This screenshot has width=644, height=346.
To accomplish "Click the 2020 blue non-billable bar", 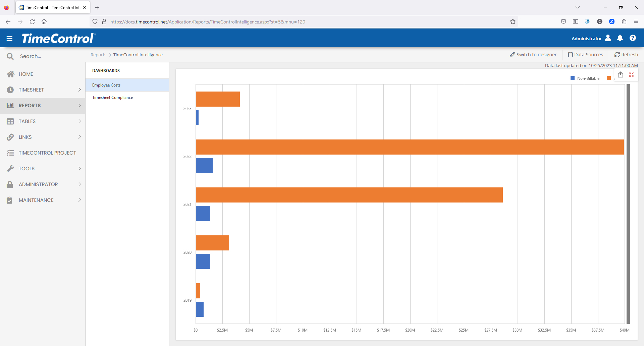I will coord(203,262).
